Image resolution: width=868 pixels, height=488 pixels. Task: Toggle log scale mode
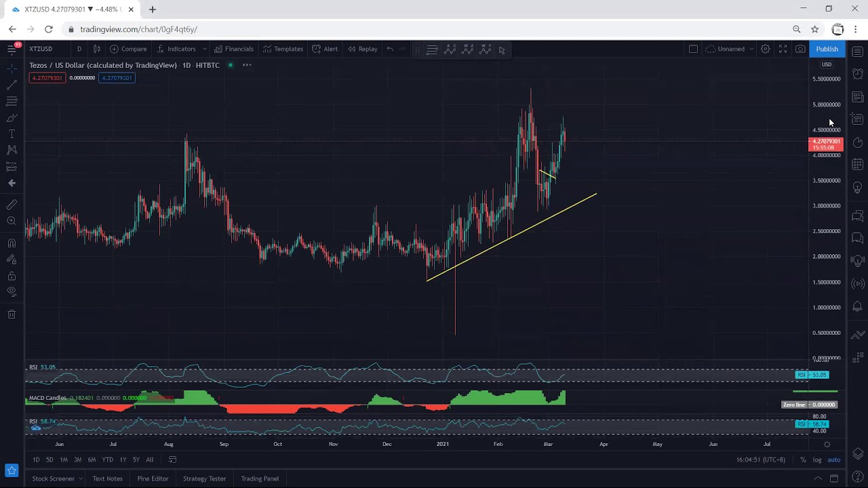[817, 460]
